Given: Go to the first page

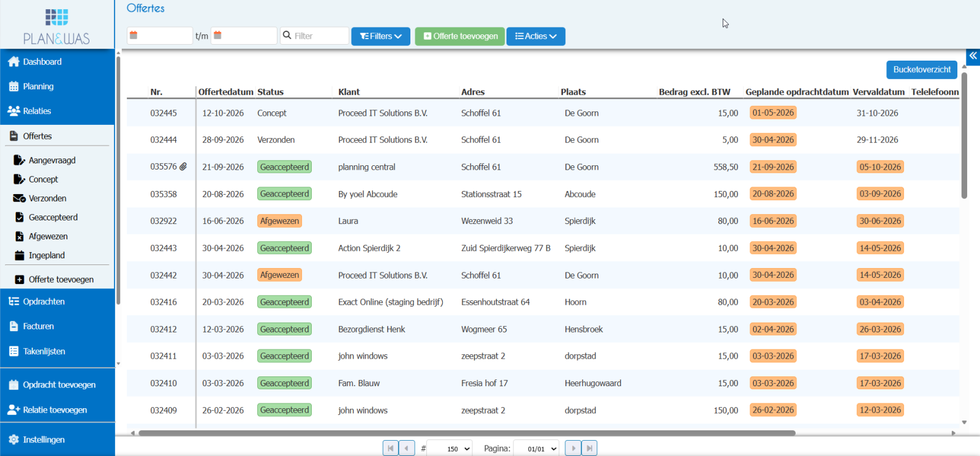Looking at the screenshot, I should [x=390, y=448].
